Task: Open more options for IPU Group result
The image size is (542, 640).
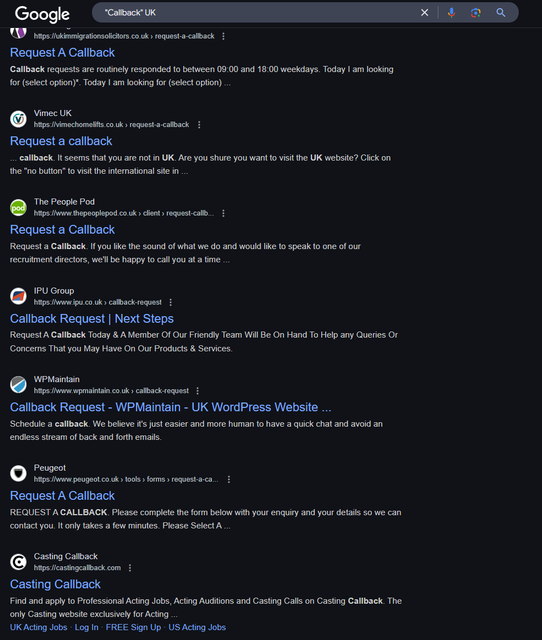Action: [x=171, y=302]
